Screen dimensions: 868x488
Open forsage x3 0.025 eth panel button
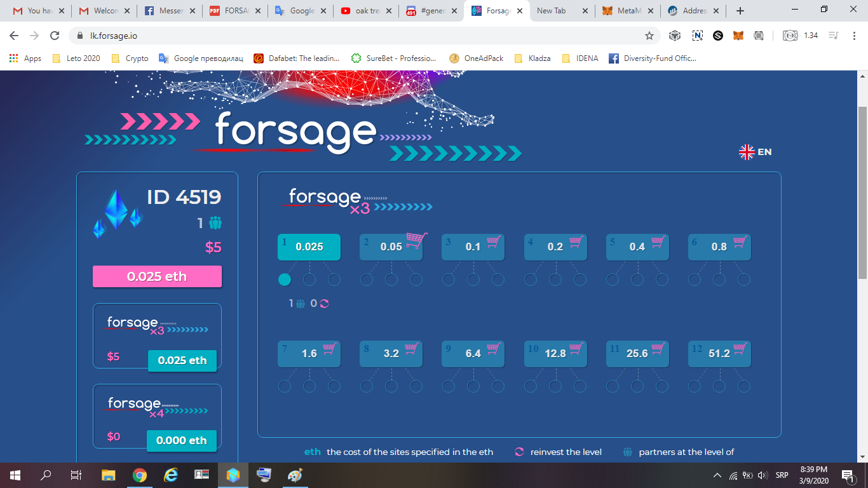click(182, 360)
